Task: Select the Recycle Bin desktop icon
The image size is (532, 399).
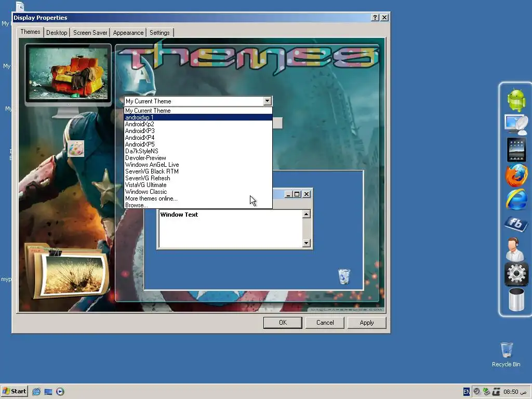Action: [x=506, y=354]
